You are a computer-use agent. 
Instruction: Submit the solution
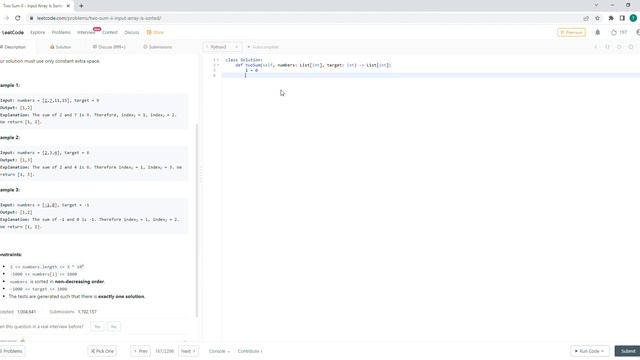628,351
